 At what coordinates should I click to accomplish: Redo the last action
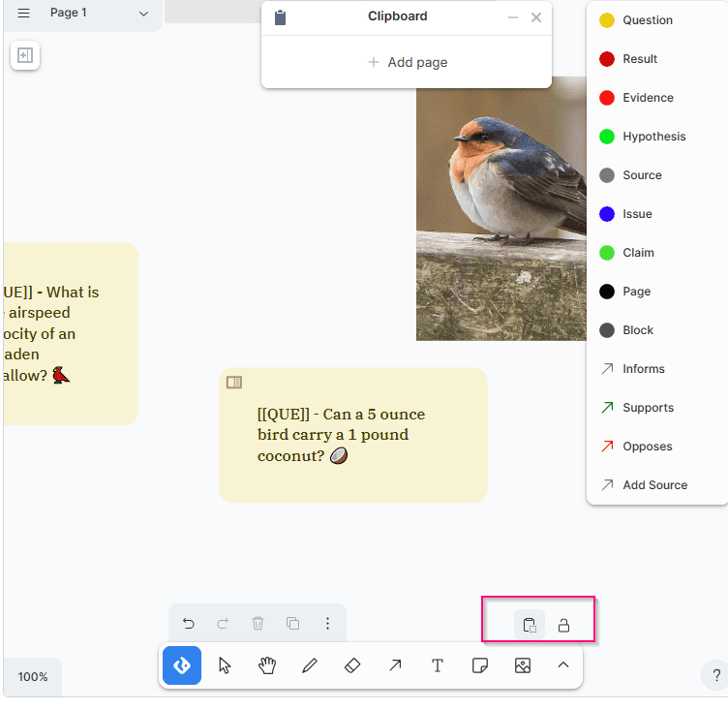click(223, 623)
